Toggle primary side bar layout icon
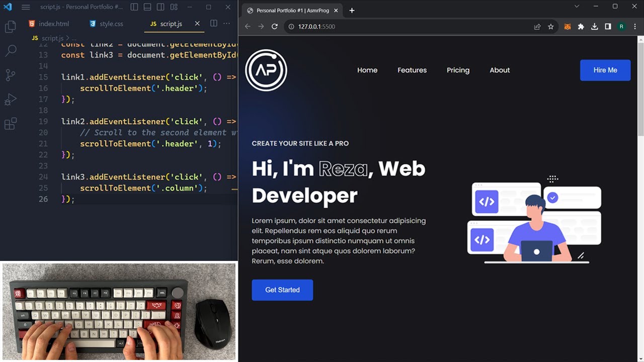644x362 pixels. click(x=134, y=7)
